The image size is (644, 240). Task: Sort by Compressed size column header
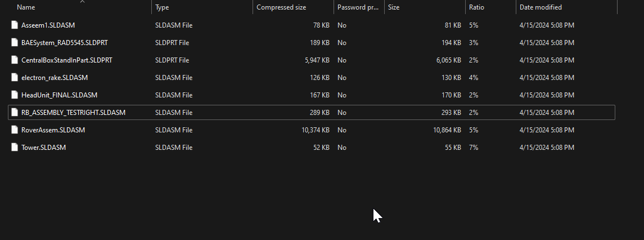point(281,7)
